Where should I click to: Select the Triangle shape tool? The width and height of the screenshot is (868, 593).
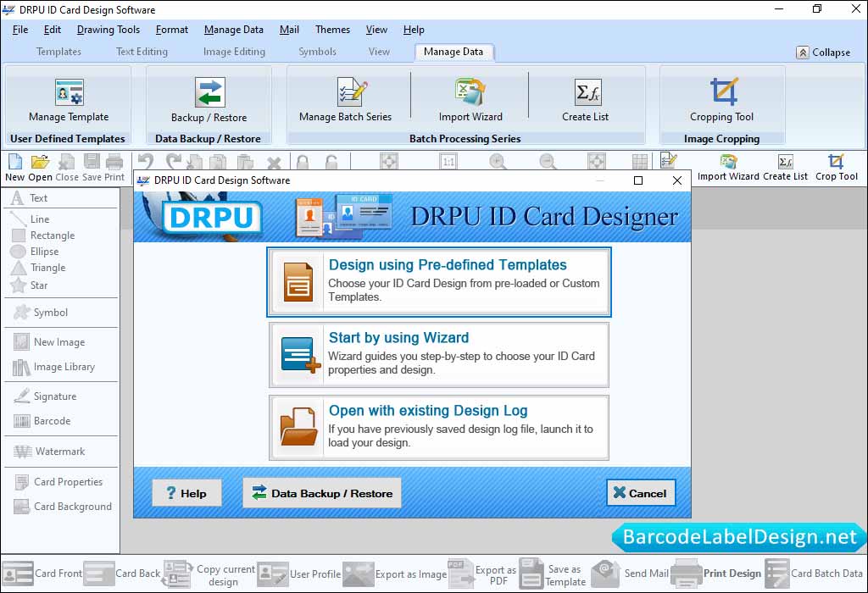click(x=38, y=268)
